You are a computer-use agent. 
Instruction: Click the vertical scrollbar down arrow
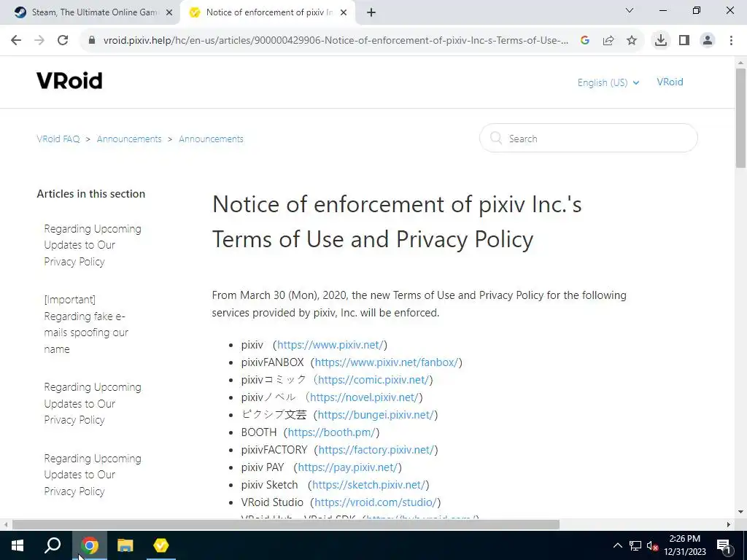pos(740,513)
